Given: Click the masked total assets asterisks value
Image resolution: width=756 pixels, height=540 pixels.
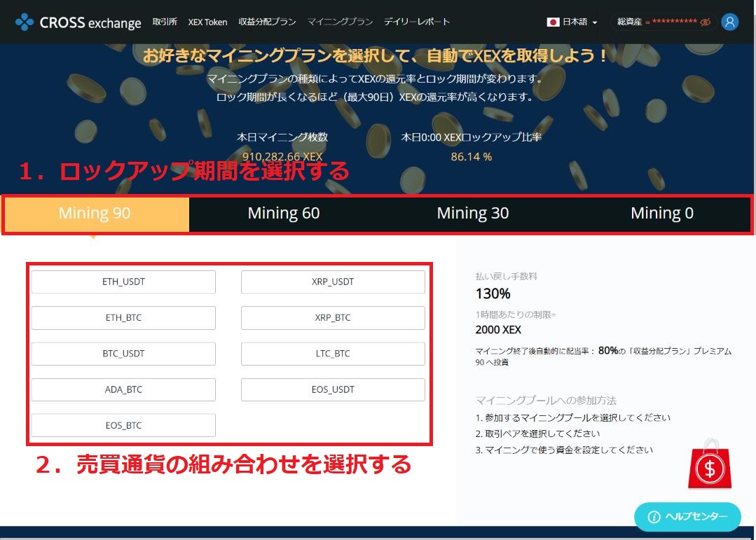Looking at the screenshot, I should pos(674,21).
